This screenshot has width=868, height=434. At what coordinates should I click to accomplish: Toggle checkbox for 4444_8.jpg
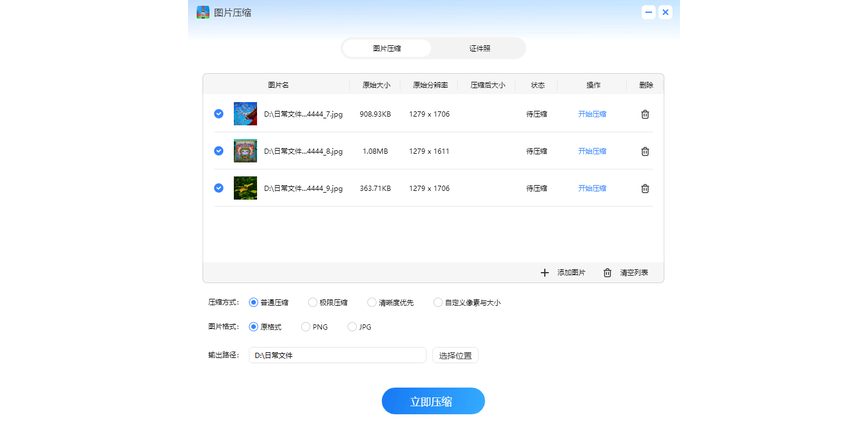[219, 151]
